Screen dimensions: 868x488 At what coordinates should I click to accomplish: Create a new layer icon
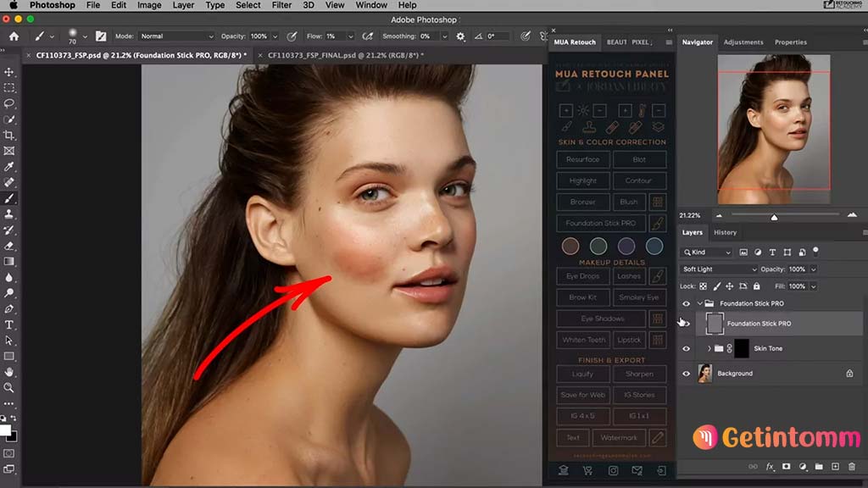[835, 467]
